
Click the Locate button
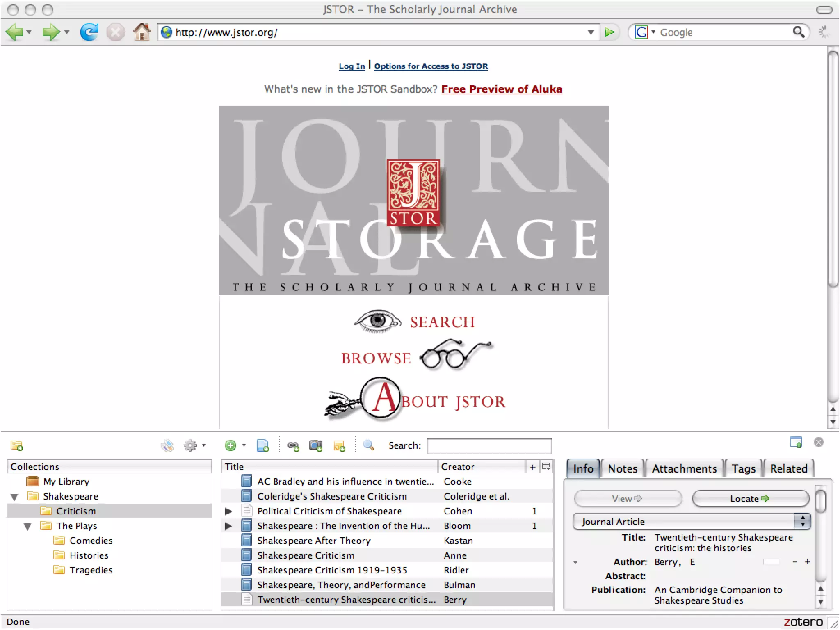click(750, 499)
